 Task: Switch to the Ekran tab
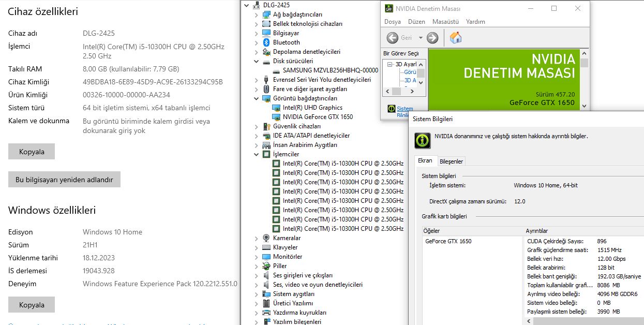pos(425,161)
